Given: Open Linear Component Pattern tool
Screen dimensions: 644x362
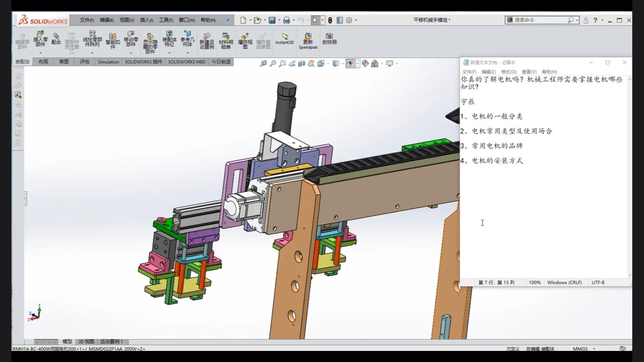Looking at the screenshot, I should [x=92, y=39].
